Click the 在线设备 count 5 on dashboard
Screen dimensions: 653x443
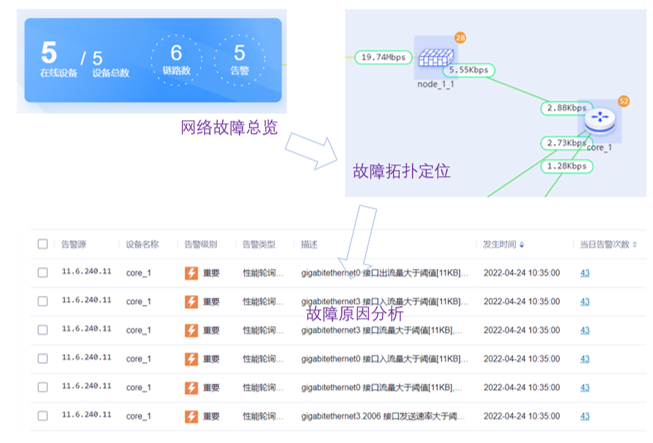point(49,52)
